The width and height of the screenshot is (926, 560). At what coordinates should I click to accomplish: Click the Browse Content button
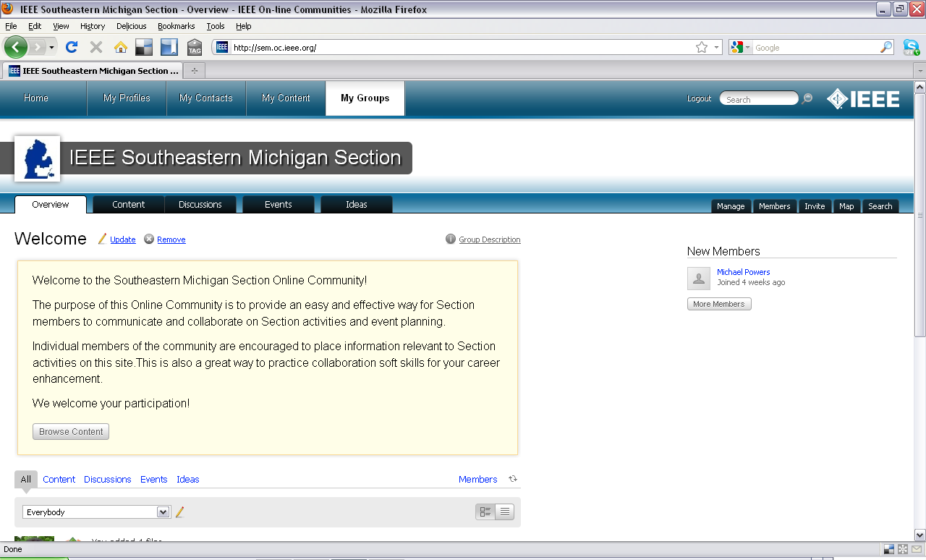(x=71, y=431)
